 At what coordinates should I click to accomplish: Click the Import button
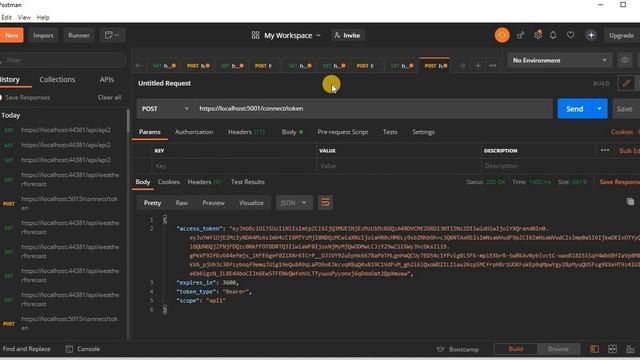[43, 36]
